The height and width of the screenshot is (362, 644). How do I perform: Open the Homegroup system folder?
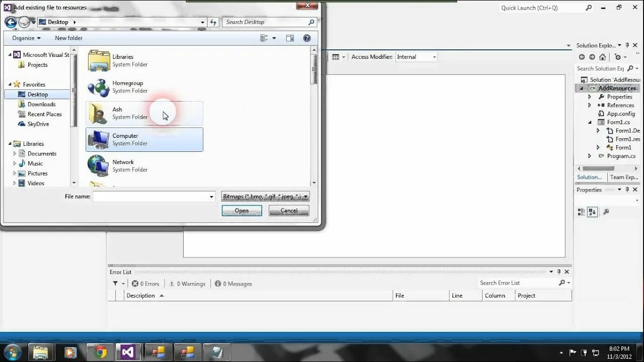click(x=144, y=87)
